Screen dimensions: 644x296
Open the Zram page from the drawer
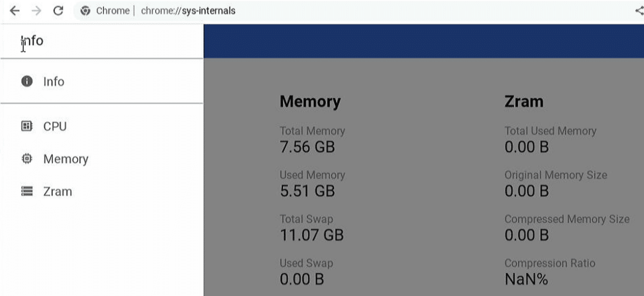pyautogui.click(x=102, y=191)
